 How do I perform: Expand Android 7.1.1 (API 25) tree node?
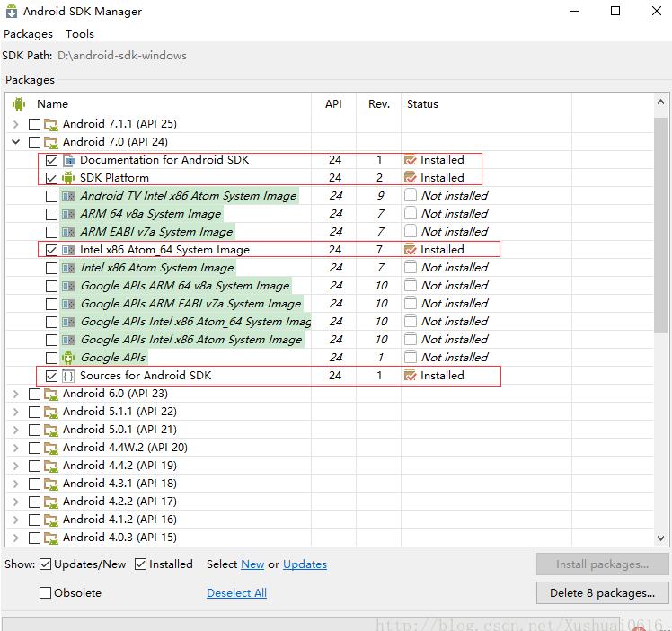coord(16,124)
